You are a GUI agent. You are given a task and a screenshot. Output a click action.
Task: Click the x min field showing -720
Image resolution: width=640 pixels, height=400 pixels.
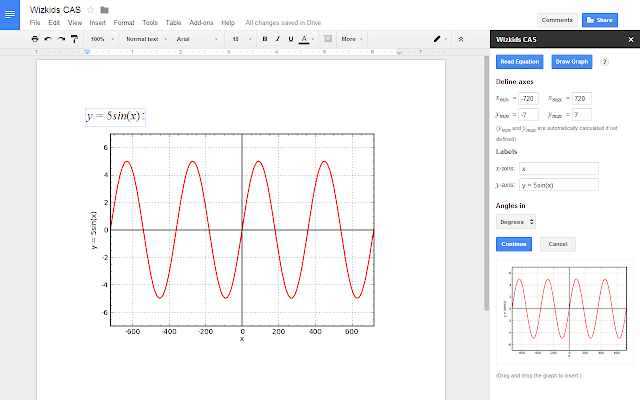click(x=529, y=98)
